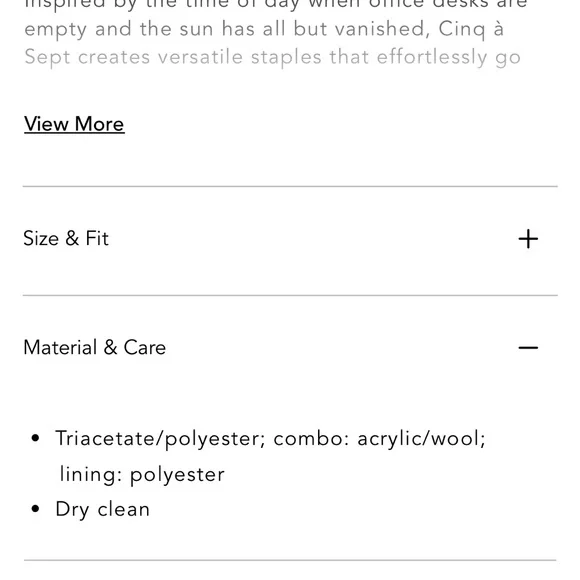Open the Size & Fit section heading
Screen dimensions: 580x580
pos(66,238)
